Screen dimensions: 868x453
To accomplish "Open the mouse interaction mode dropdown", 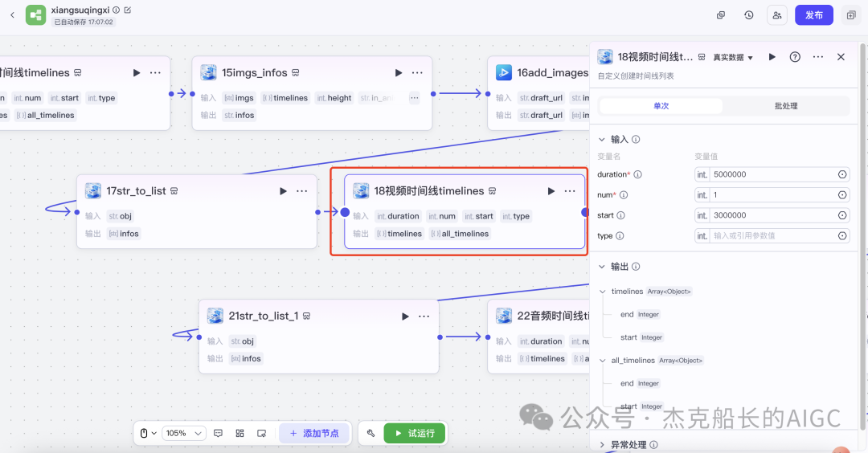I will coord(149,433).
